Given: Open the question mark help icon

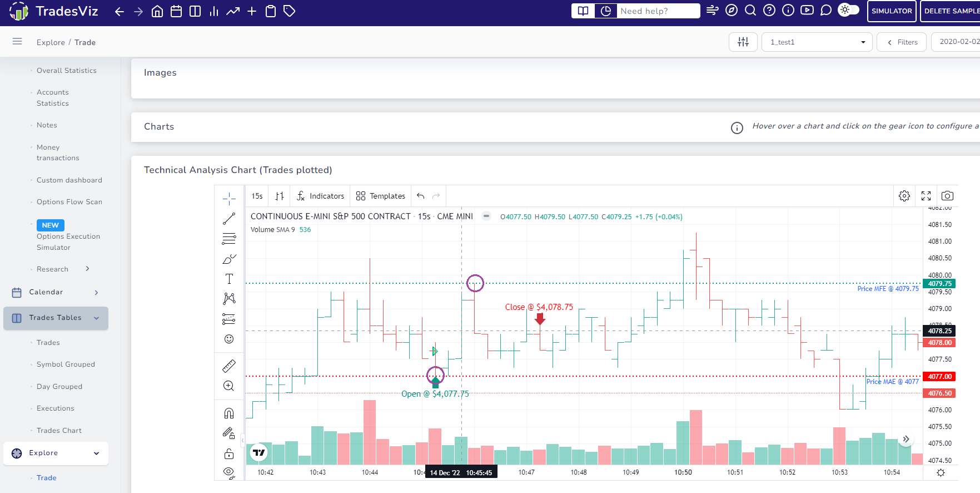Looking at the screenshot, I should (x=769, y=10).
